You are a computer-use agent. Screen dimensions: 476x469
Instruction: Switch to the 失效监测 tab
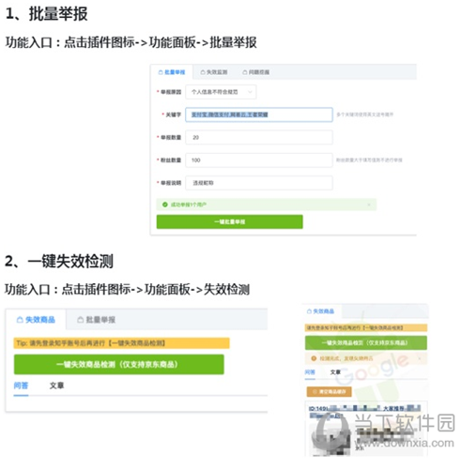214,72
